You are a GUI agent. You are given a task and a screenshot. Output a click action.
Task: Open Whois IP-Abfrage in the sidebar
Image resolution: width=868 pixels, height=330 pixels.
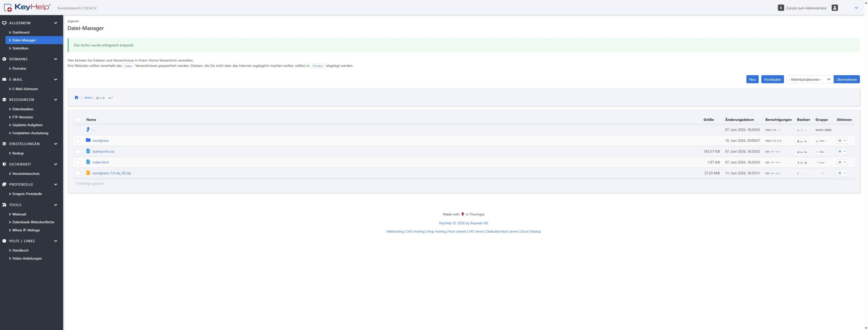(x=26, y=230)
